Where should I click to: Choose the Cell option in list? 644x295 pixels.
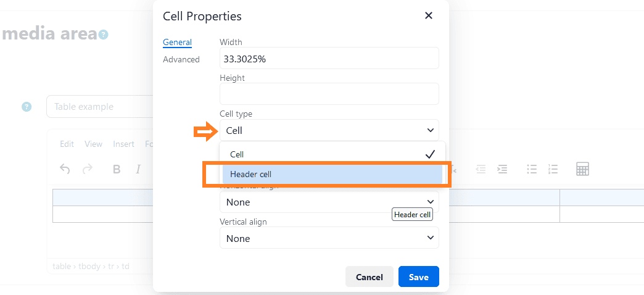coord(332,154)
